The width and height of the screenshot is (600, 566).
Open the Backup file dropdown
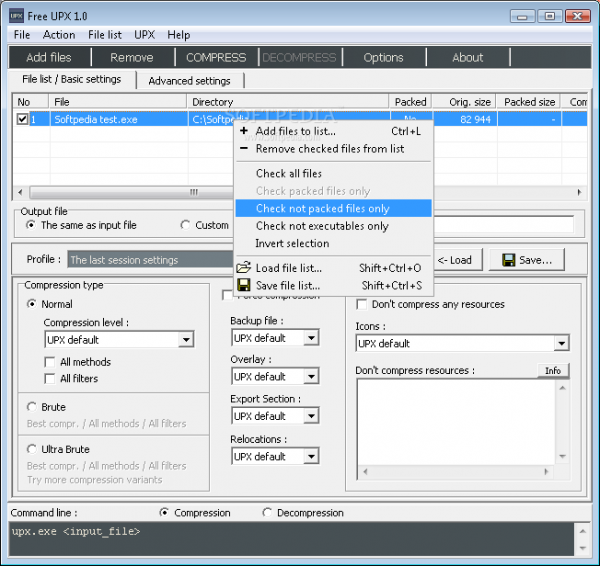tap(311, 338)
